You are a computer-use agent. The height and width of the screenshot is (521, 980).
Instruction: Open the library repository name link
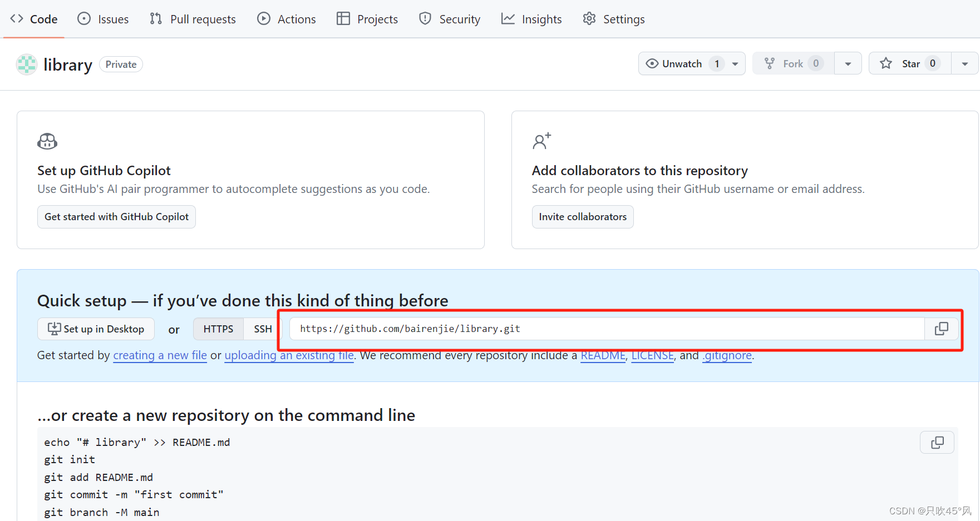tap(68, 64)
